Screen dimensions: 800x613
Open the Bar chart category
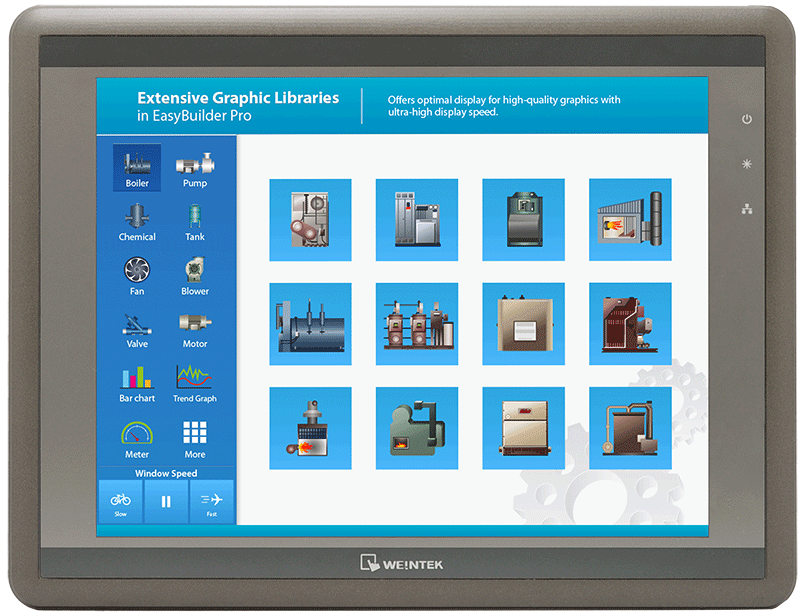pos(137,382)
